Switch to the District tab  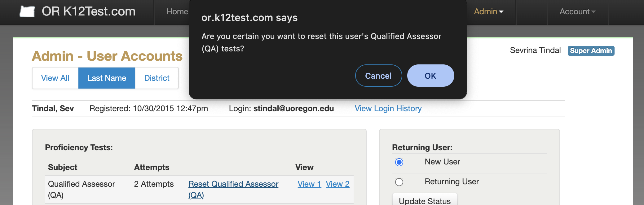(157, 78)
